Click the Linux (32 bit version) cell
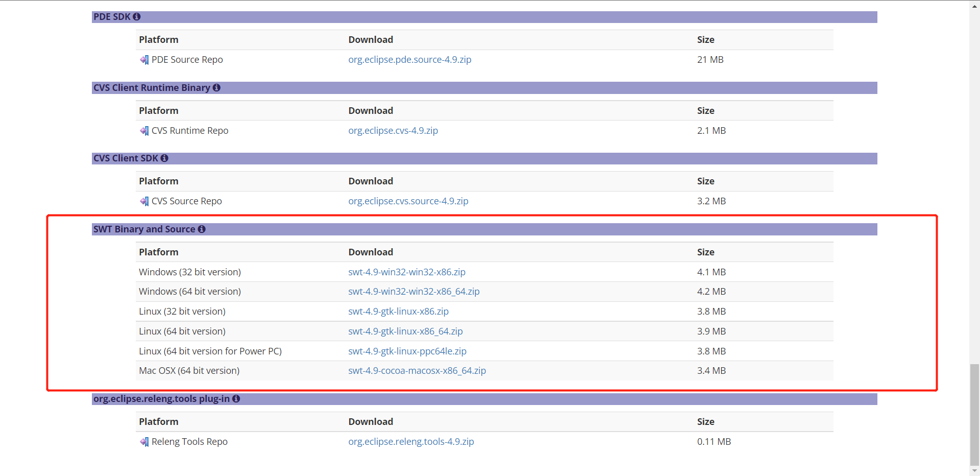The height and width of the screenshot is (476, 980). (x=182, y=312)
